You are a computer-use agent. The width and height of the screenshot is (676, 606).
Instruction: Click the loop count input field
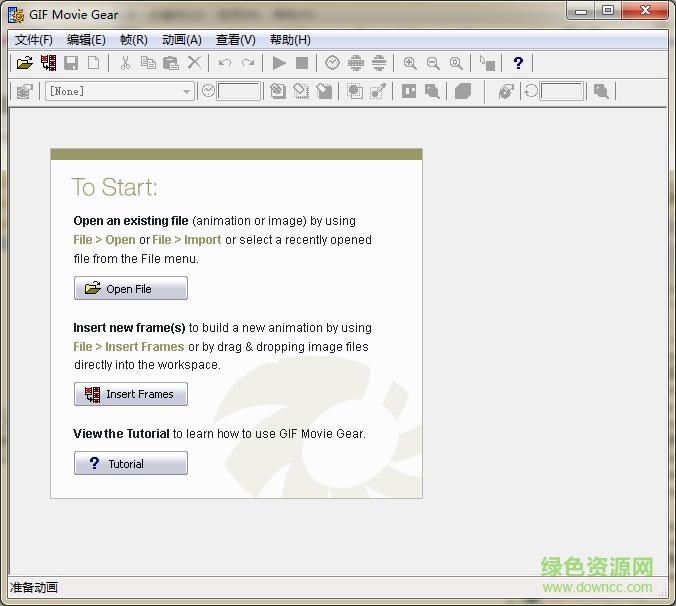point(561,91)
